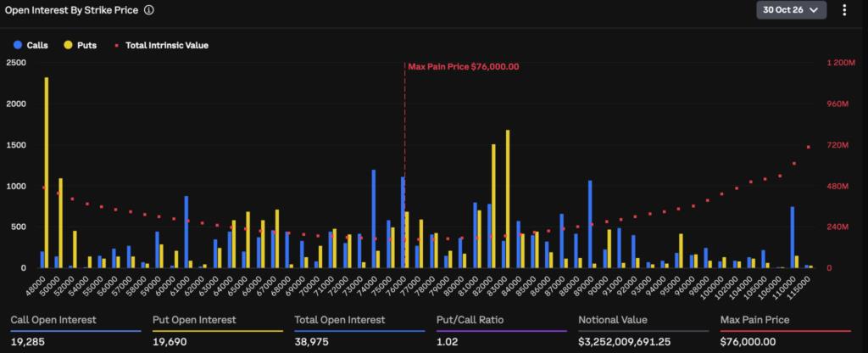Click the Put/Call Ratio heading
868x353 pixels.
[x=470, y=320]
